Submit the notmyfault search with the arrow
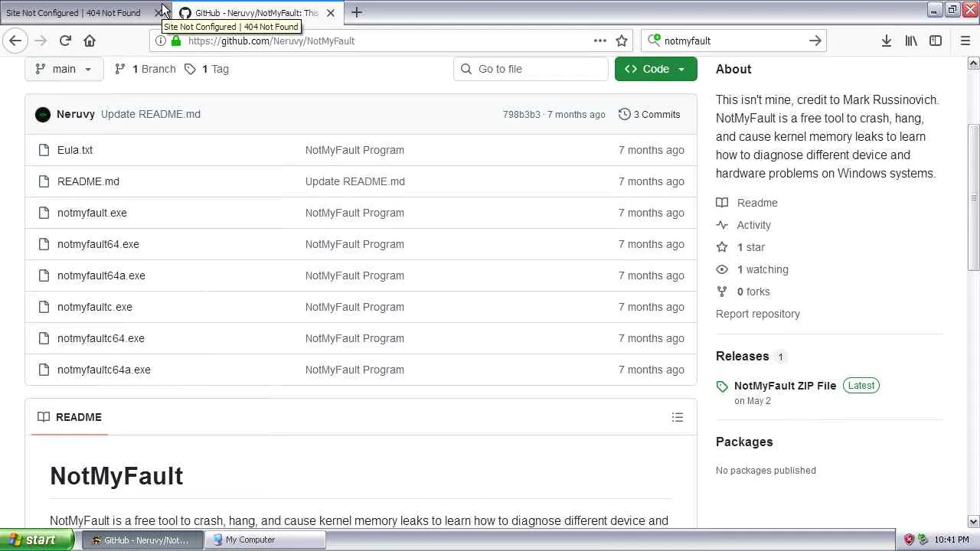 coord(815,41)
